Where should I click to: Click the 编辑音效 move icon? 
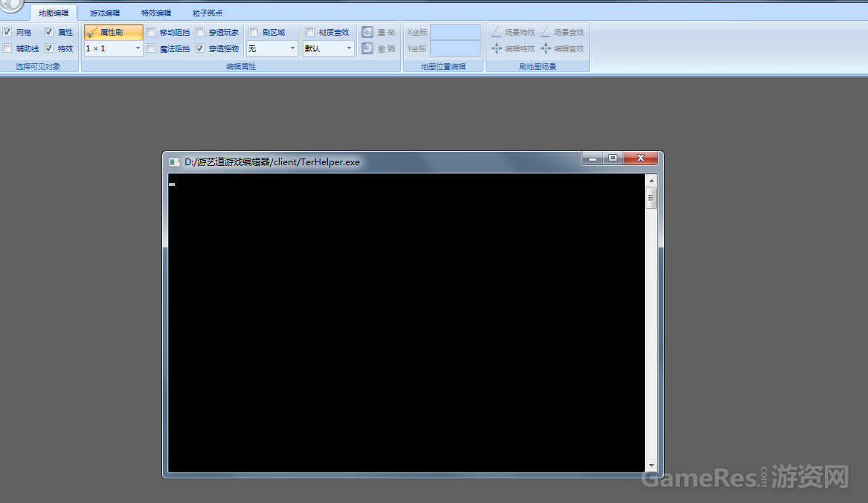tap(546, 49)
